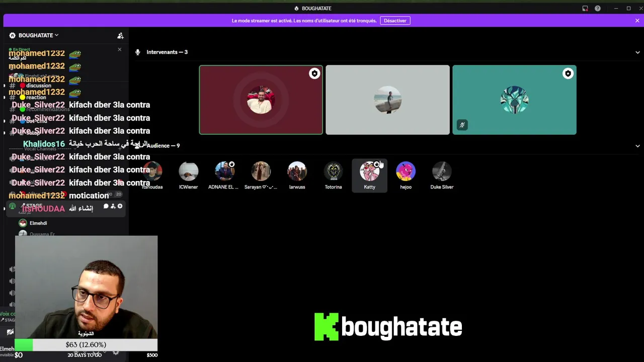Open the discussion text channel
The width and height of the screenshot is (644, 362).
click(x=39, y=85)
